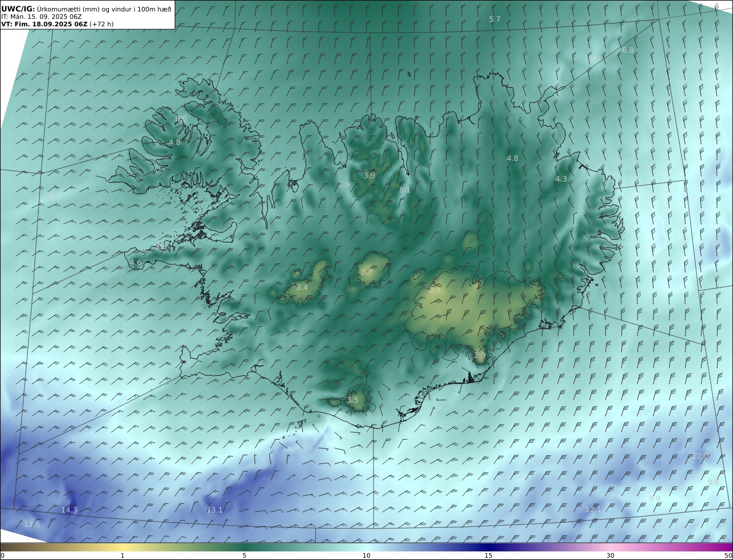This screenshot has width=733, height=560.
Task: Click the 3.5 value label
Action: 353,400
